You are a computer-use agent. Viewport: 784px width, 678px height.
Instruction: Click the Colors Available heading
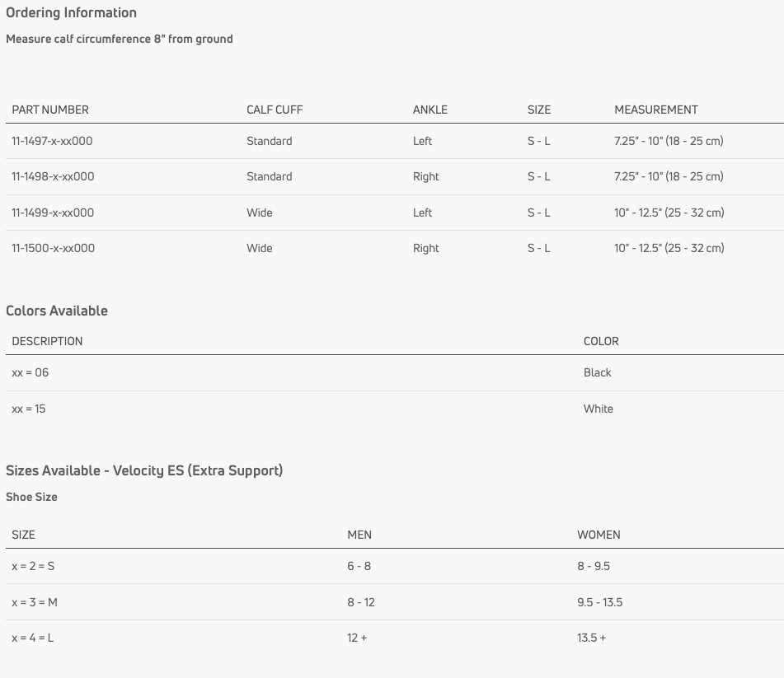click(x=57, y=311)
